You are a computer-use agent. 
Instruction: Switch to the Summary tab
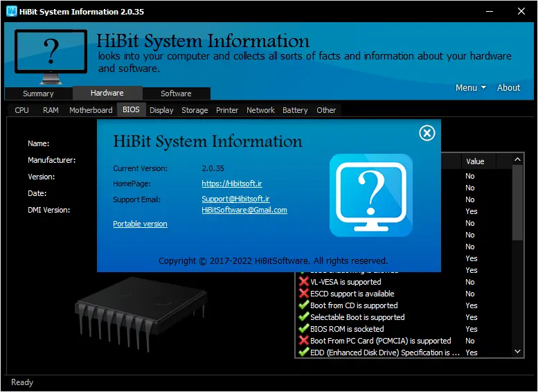[x=38, y=93]
